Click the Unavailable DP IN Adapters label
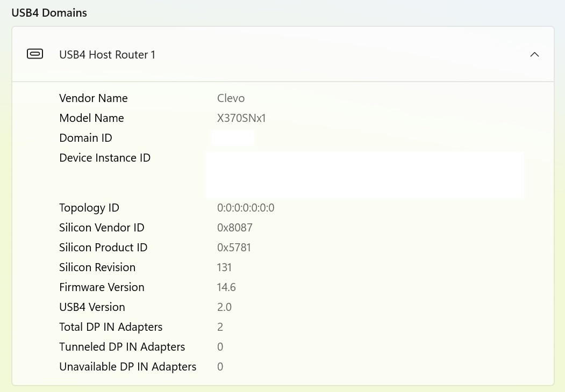 coord(128,366)
